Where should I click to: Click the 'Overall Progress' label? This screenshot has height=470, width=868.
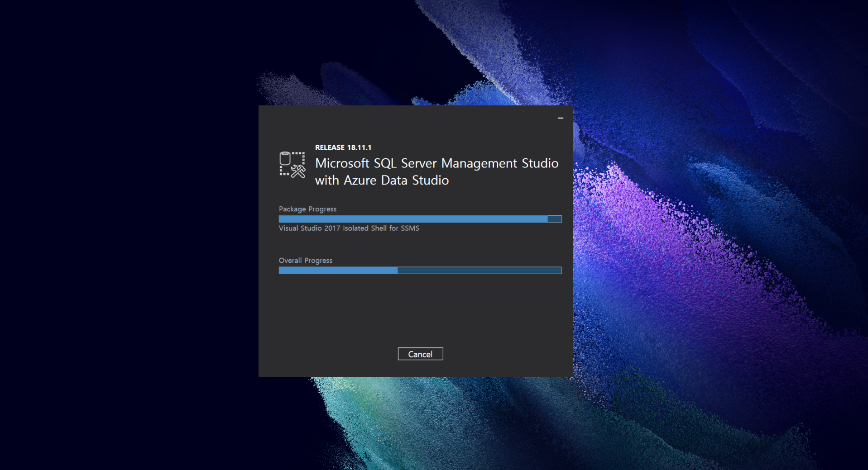pos(306,261)
